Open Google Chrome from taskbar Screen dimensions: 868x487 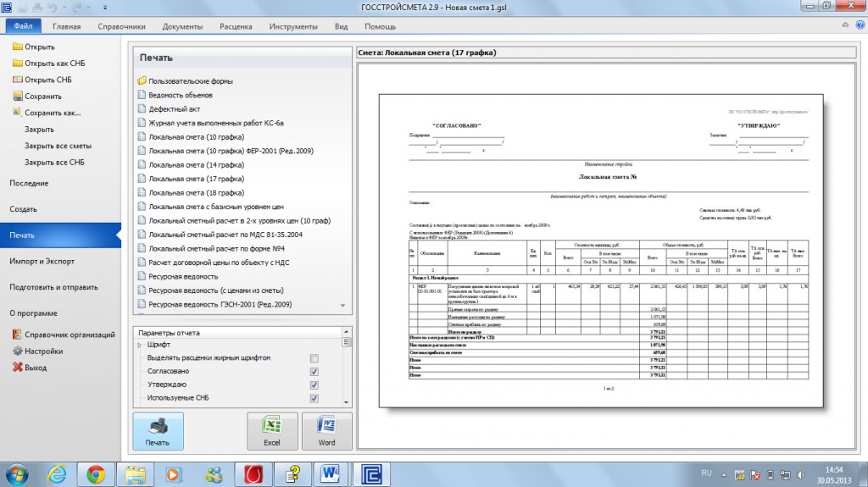point(96,475)
